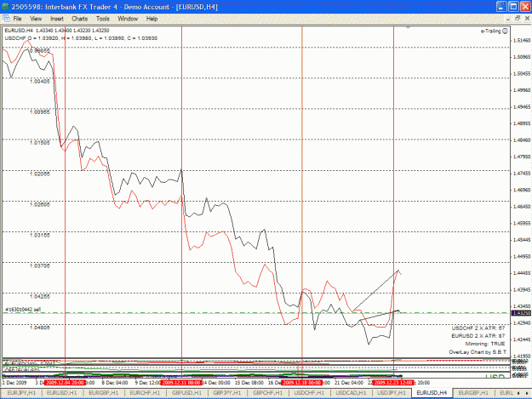Viewport: 532px width, 399px height.
Task: Switch to the USDCAD,H1 chart tab
Action: coord(351,392)
